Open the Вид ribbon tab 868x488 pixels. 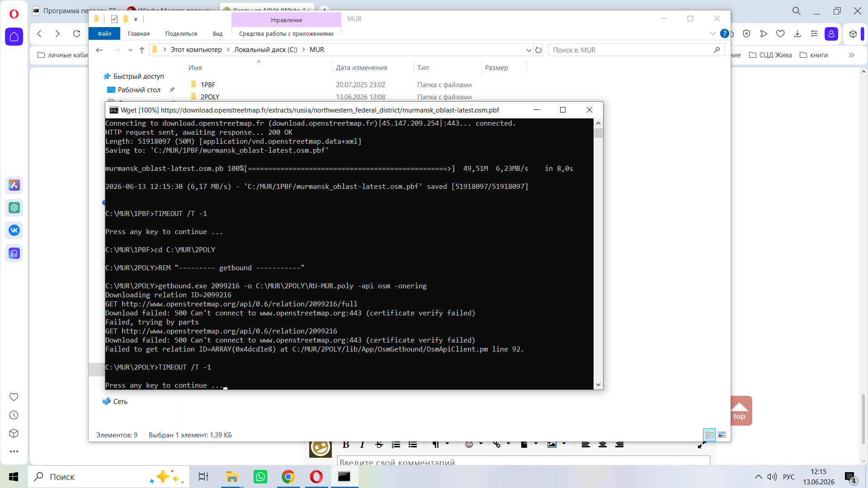(218, 33)
